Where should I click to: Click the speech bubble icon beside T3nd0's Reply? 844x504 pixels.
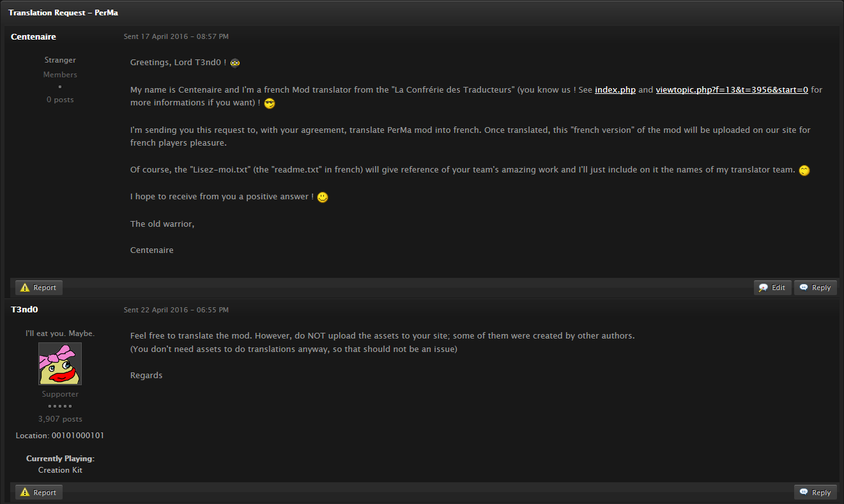pyautogui.click(x=804, y=493)
